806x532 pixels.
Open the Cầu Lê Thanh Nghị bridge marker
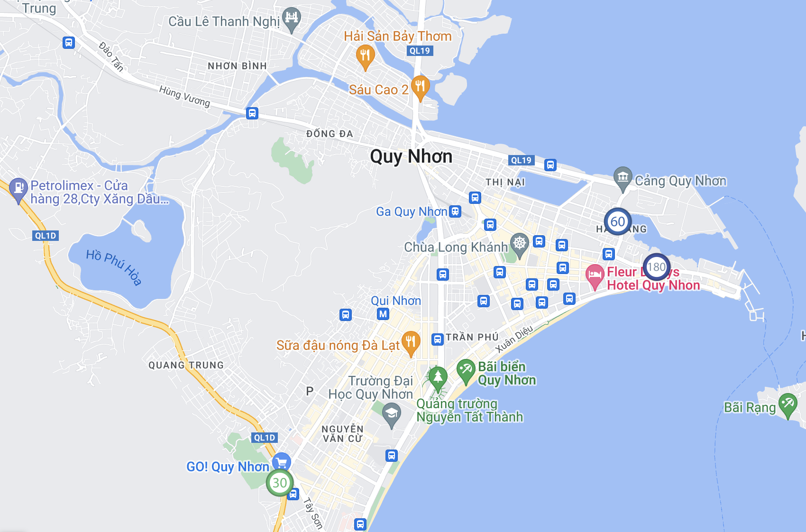tap(292, 20)
